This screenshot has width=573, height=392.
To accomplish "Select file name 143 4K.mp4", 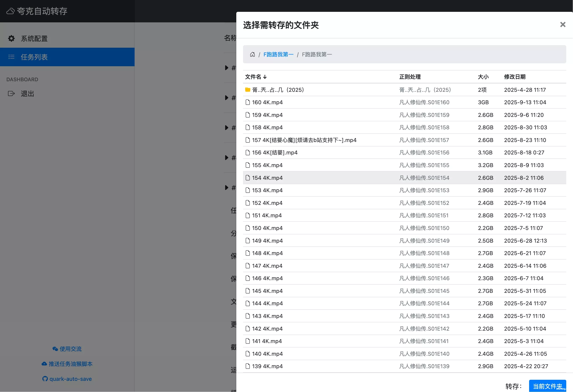I will point(267,316).
